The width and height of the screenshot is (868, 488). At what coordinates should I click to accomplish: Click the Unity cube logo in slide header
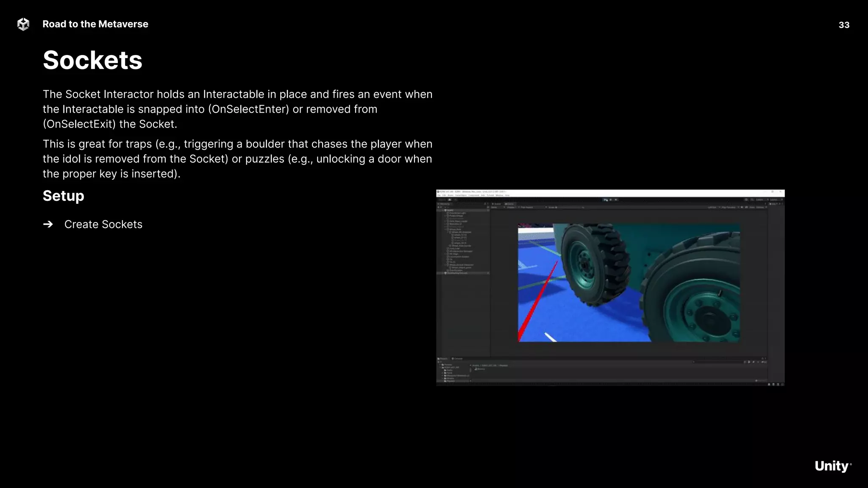(23, 24)
